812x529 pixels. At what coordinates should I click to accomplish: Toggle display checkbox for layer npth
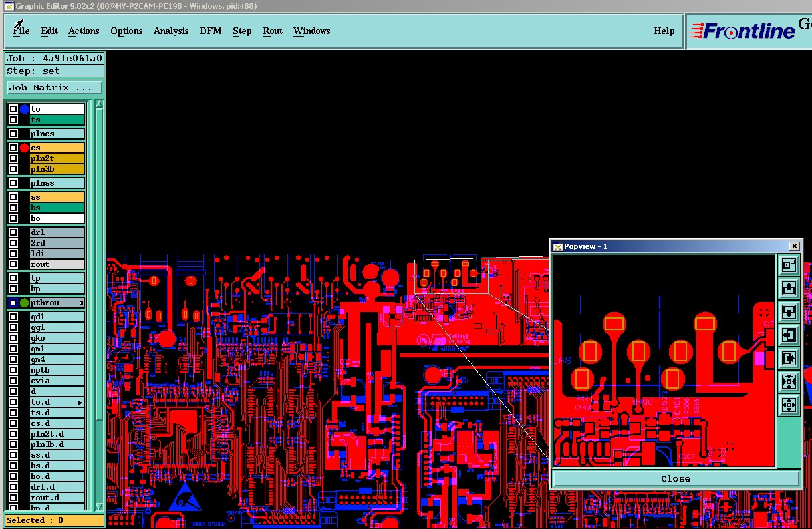[13, 370]
